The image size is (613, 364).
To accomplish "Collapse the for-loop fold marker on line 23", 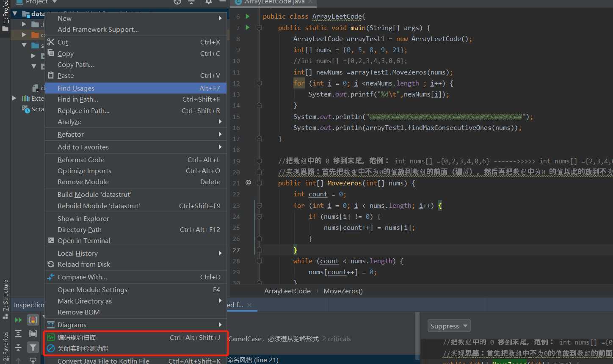I will point(259,206).
